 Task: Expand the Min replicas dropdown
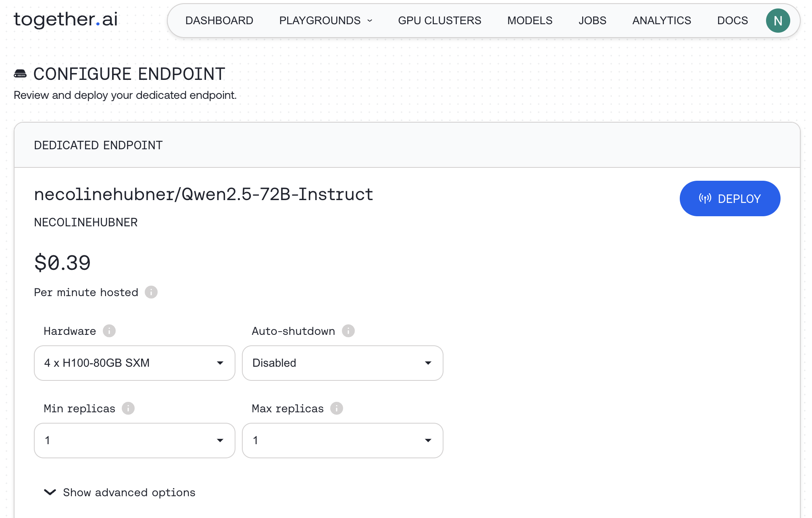click(x=134, y=441)
